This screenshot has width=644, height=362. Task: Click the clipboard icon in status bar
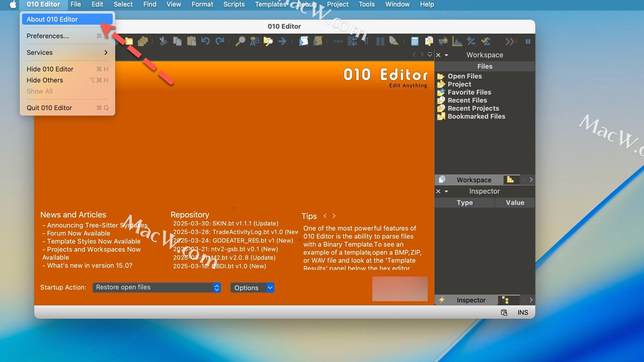[x=504, y=312]
